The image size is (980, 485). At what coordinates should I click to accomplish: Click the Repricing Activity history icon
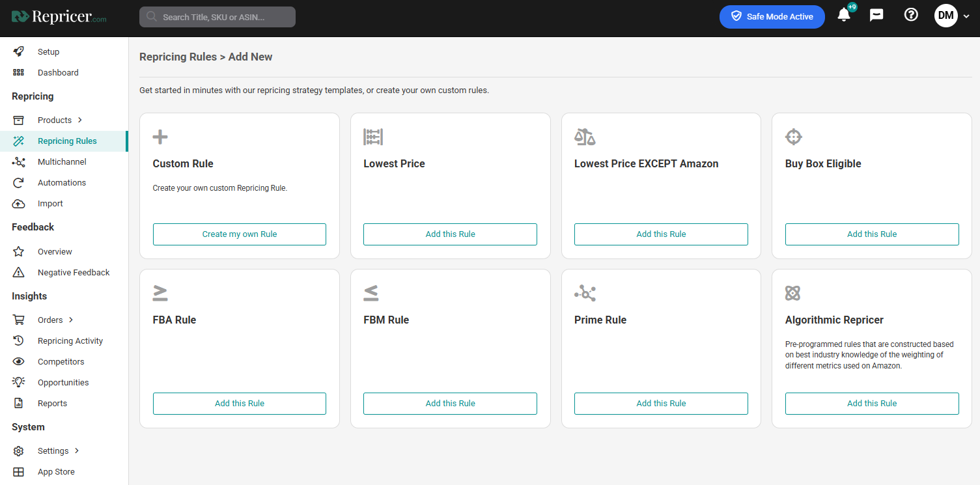19,340
